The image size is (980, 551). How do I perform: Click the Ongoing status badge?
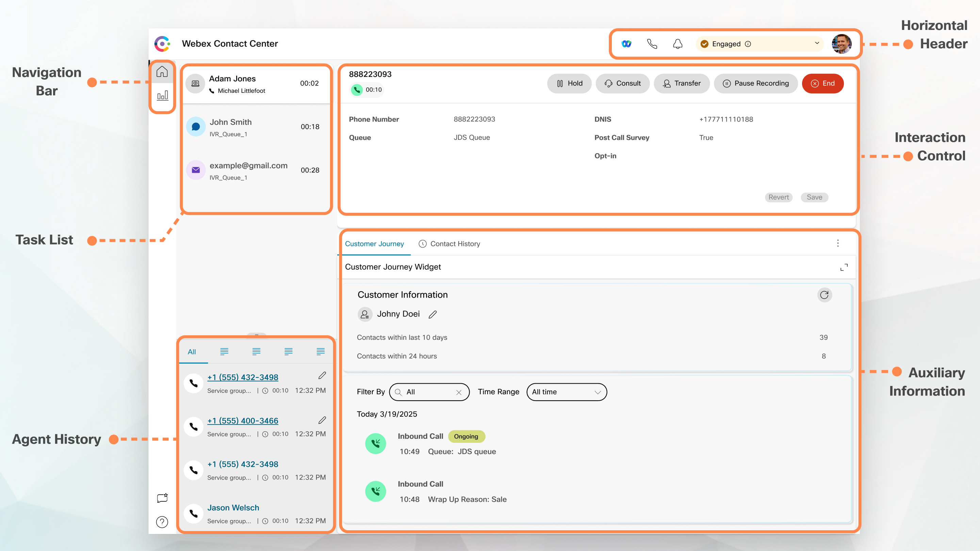click(466, 436)
